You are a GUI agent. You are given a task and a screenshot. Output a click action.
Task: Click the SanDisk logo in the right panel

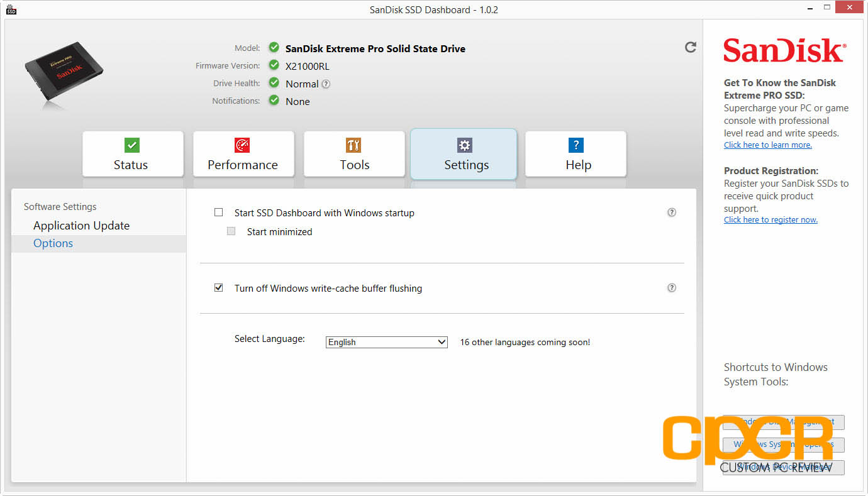tap(784, 51)
